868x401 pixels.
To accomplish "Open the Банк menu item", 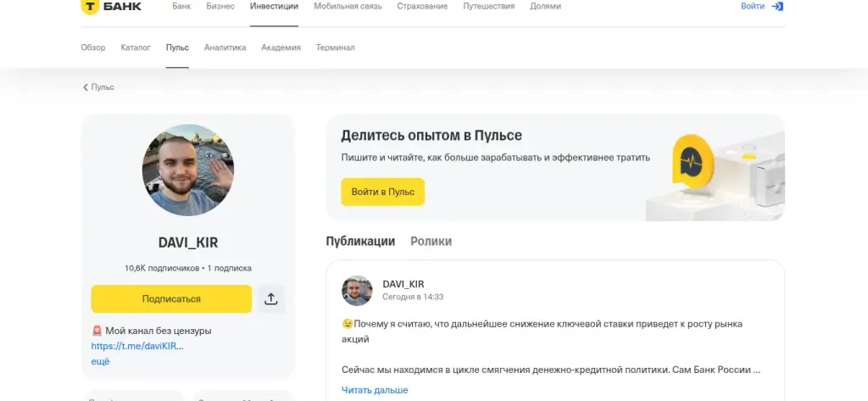I will 181,7.
